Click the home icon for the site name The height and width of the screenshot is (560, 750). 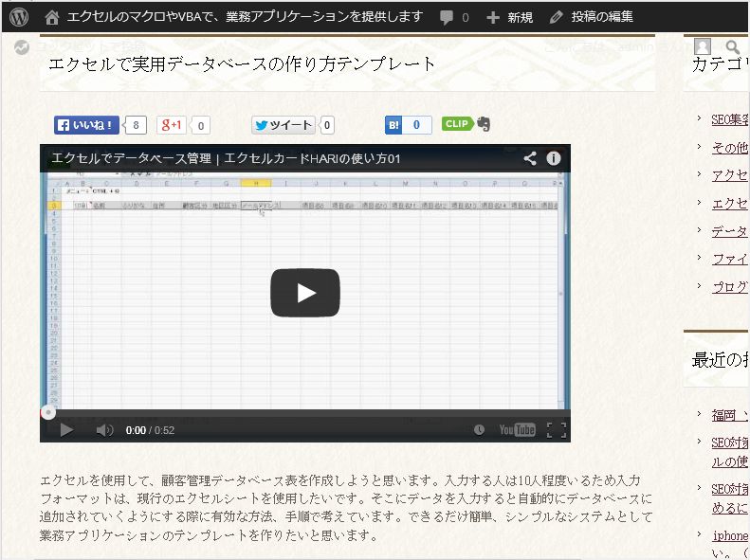click(52, 17)
